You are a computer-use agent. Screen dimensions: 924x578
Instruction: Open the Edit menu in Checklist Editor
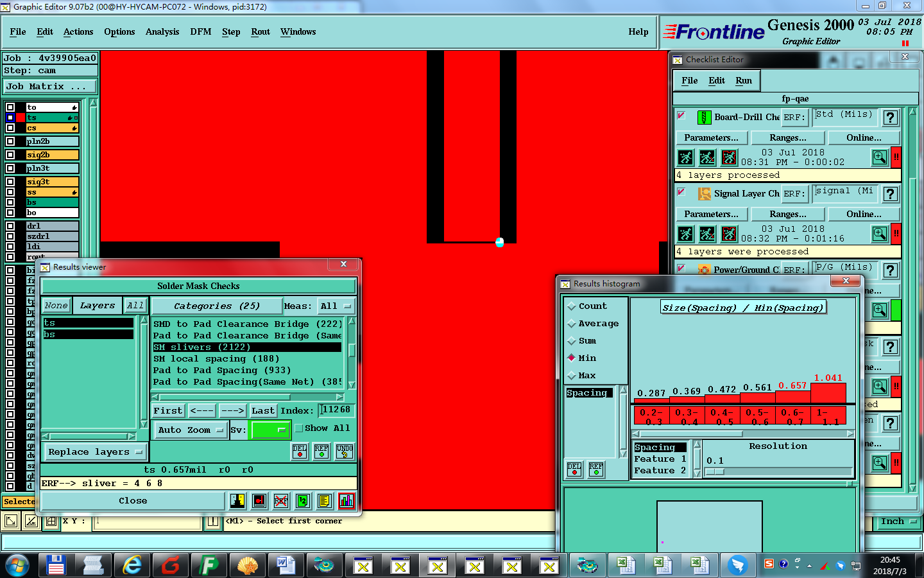pos(717,80)
